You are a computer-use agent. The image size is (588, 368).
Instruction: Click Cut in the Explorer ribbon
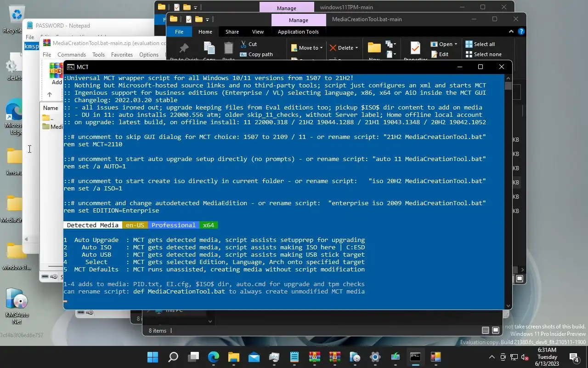(249, 44)
